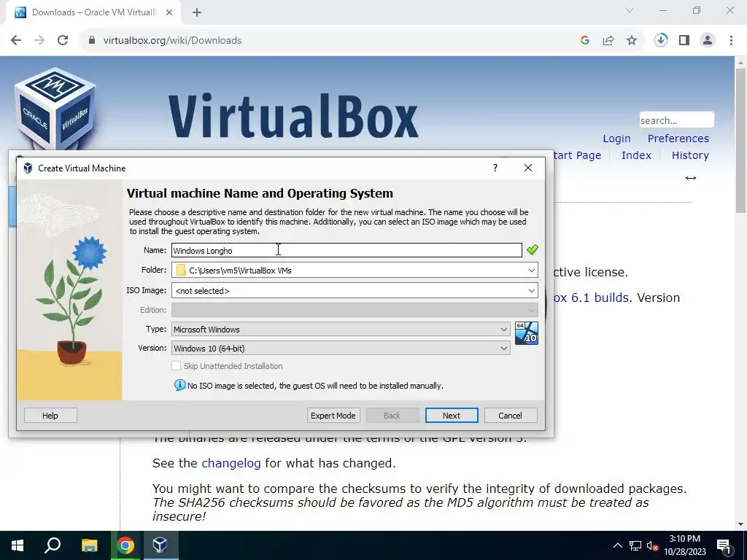Open Index page link

point(636,155)
